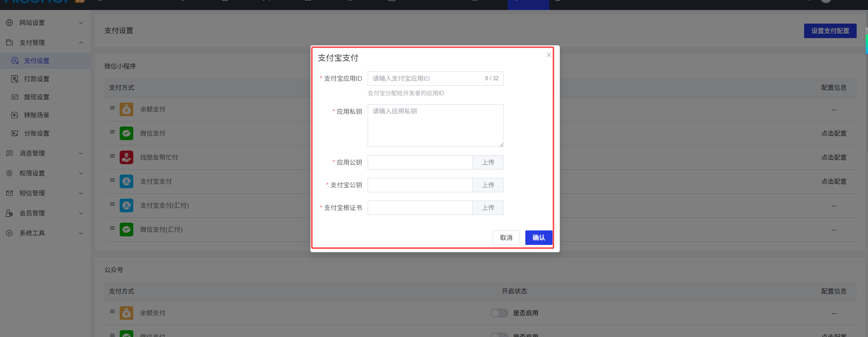This screenshot has width=868, height=337.
Task: Close the 支付宝支付 dialog with the X
Action: click(x=549, y=55)
